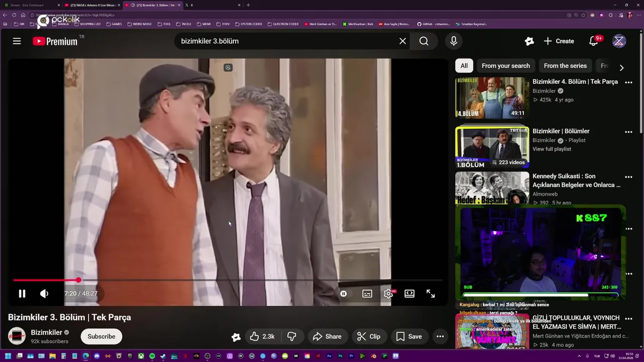Expand the MANGA bookmarks folder
Viewport: 644px width, 362px height.
[x=60, y=24]
